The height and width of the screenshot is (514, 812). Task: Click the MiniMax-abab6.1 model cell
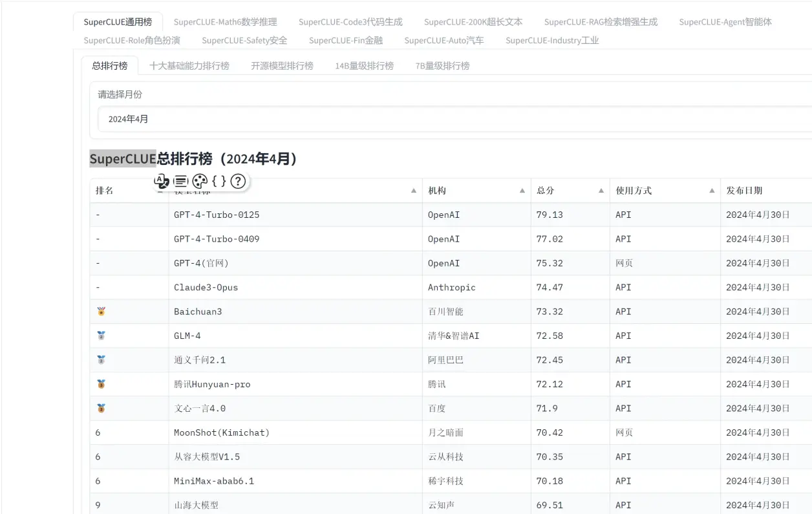pyautogui.click(x=295, y=481)
